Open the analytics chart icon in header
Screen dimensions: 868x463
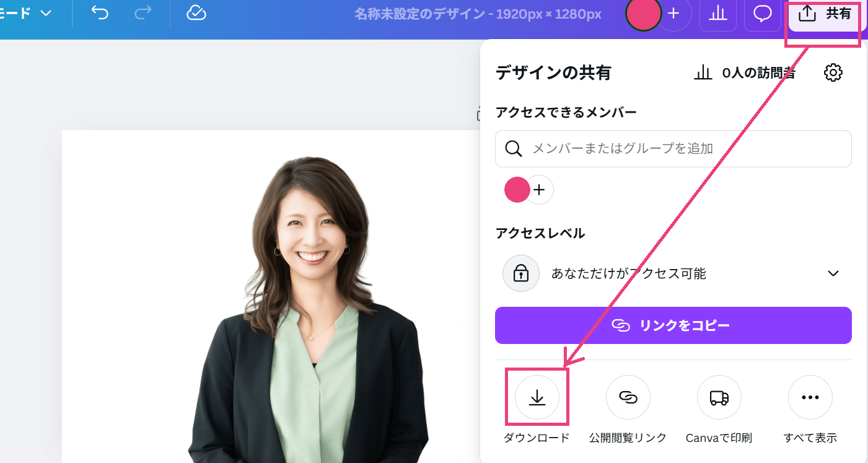(717, 14)
